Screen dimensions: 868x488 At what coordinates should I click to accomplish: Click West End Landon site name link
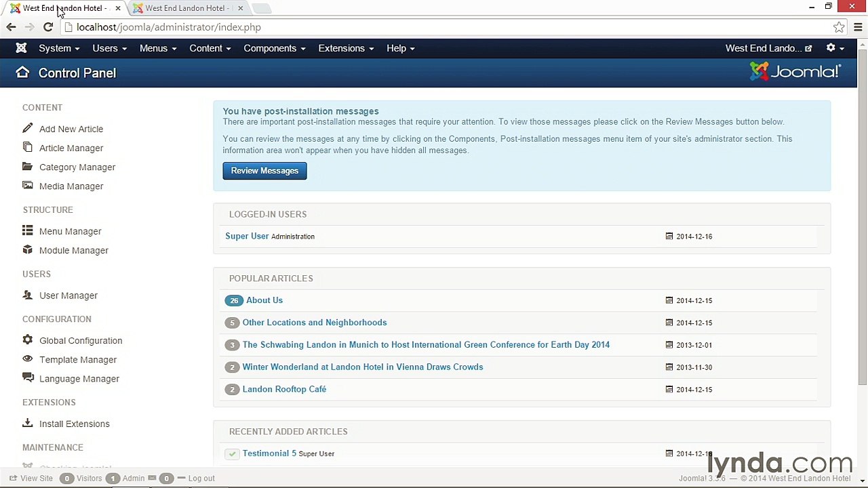click(x=764, y=48)
